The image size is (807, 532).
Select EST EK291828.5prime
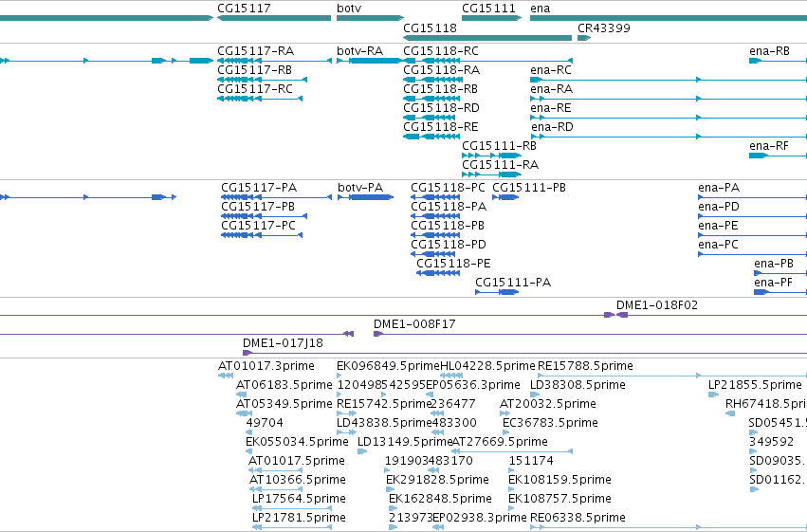click(x=437, y=481)
